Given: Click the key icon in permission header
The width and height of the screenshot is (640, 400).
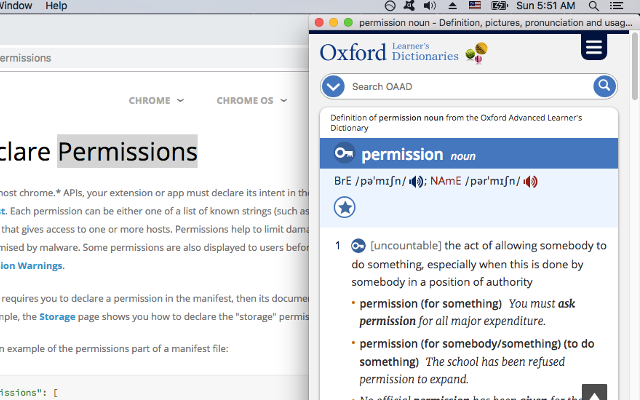Looking at the screenshot, I should pyautogui.click(x=344, y=153).
